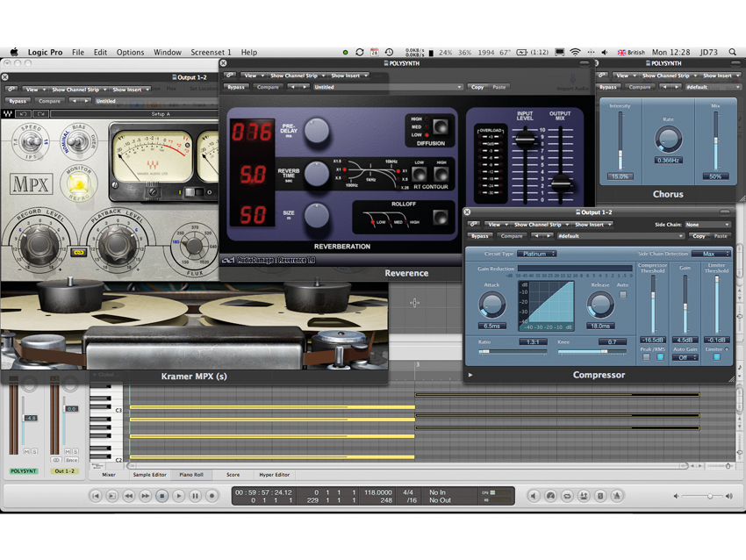746x560 pixels.
Task: Click Copy in the Reverence window
Action: tap(477, 87)
